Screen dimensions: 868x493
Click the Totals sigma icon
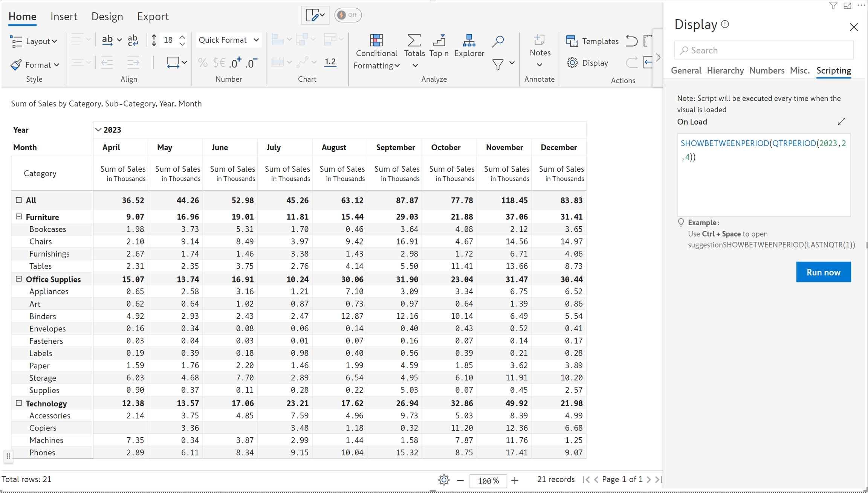(414, 41)
